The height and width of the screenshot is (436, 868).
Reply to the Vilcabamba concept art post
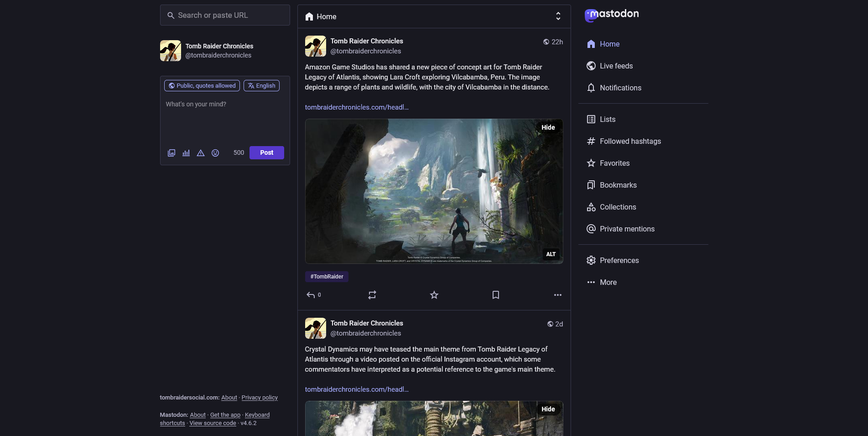[x=313, y=295]
